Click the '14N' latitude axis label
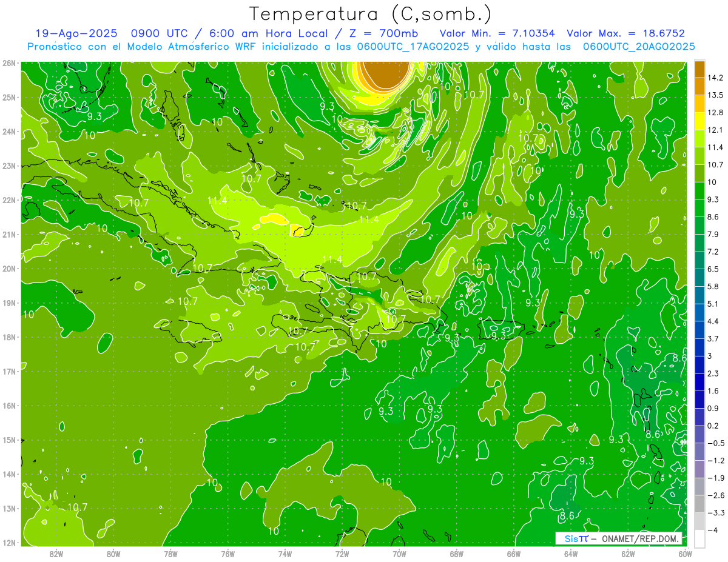728x562 pixels. [8, 475]
